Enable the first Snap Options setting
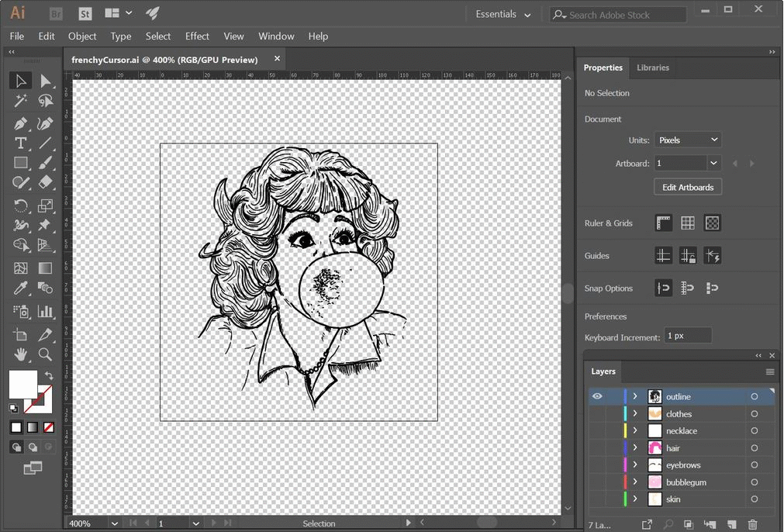784x532 pixels. click(x=663, y=288)
